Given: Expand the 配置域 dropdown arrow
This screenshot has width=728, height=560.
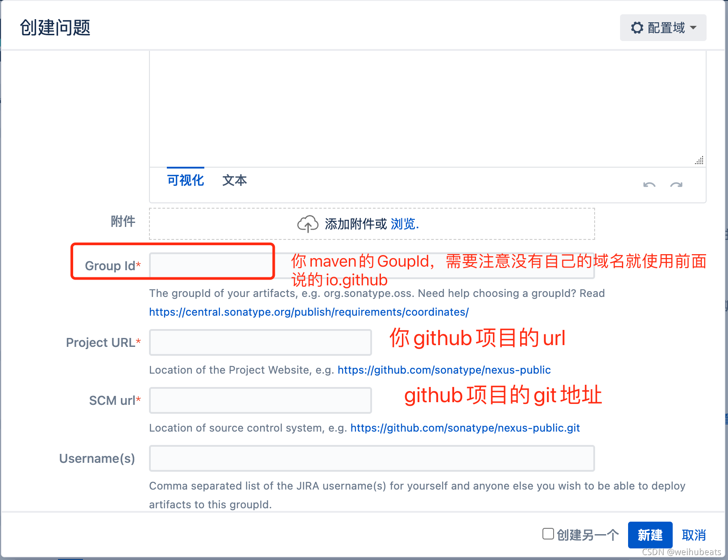Looking at the screenshot, I should click(x=693, y=28).
